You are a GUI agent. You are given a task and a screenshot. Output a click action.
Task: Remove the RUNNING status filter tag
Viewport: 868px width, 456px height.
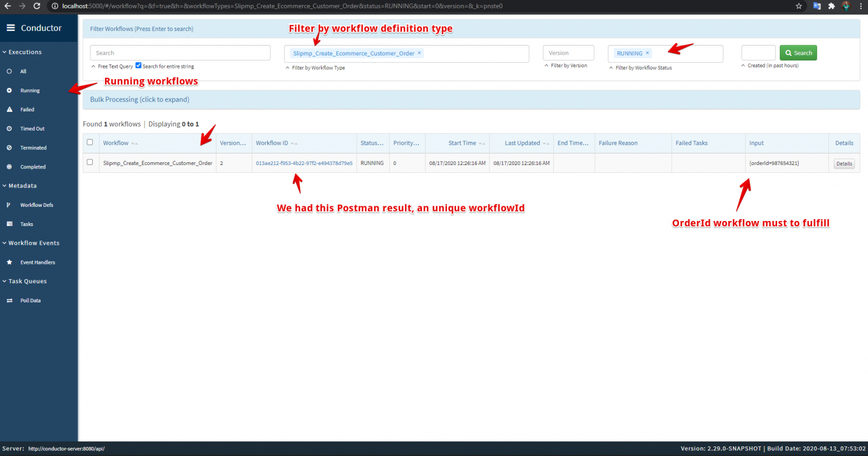coord(648,53)
